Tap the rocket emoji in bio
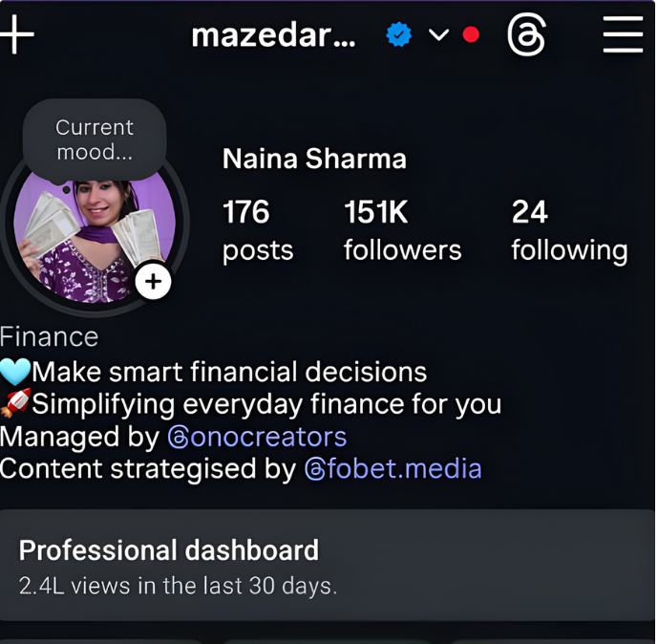The width and height of the screenshot is (658, 644). click(x=15, y=403)
